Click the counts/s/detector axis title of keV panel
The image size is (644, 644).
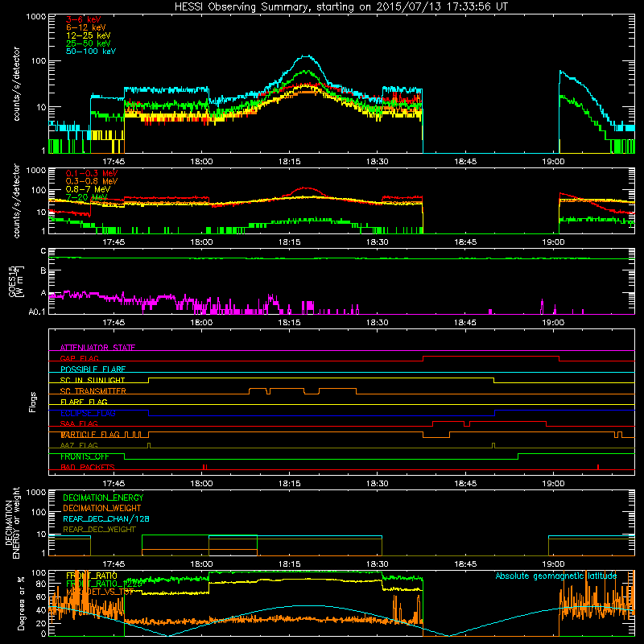tap(16, 84)
